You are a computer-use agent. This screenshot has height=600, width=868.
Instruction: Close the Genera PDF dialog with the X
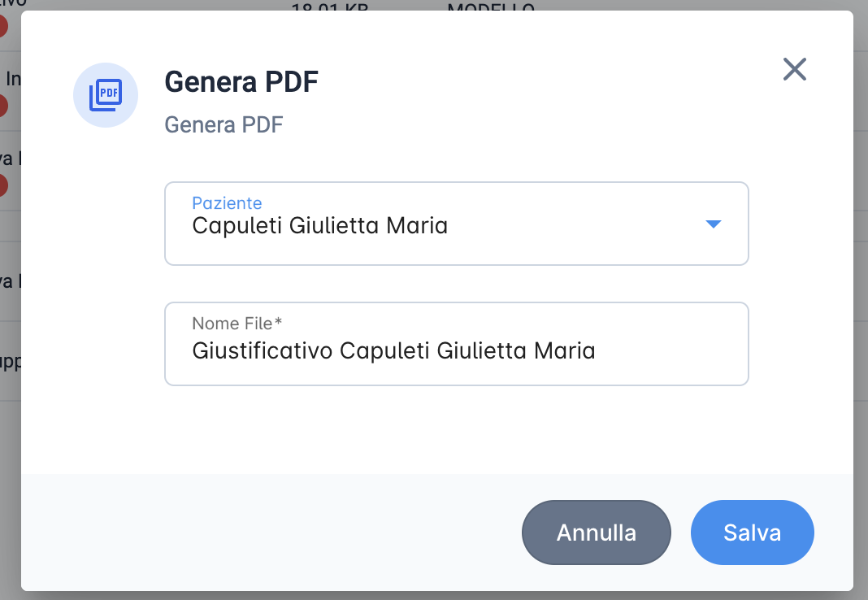[x=794, y=69]
